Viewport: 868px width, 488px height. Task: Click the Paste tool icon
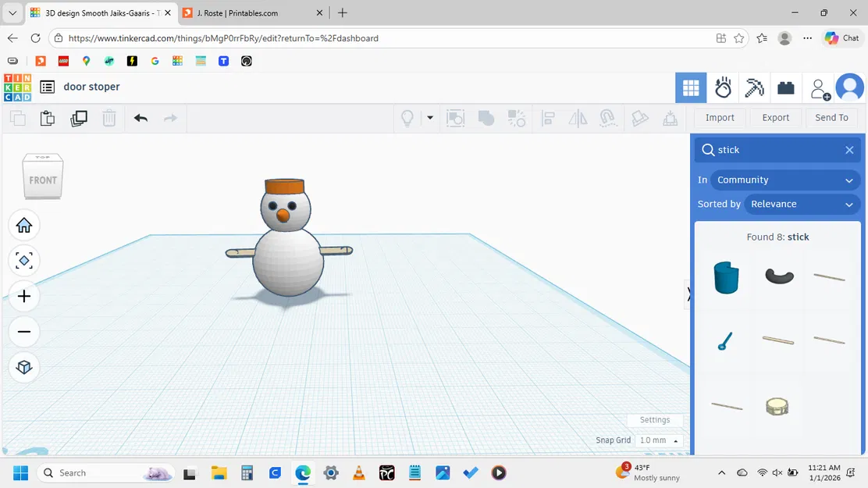(48, 118)
